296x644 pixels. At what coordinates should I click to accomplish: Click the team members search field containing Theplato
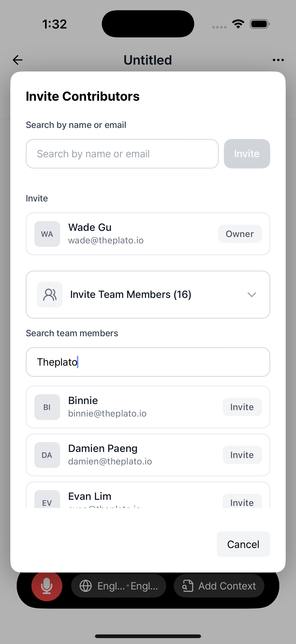pyautogui.click(x=148, y=362)
